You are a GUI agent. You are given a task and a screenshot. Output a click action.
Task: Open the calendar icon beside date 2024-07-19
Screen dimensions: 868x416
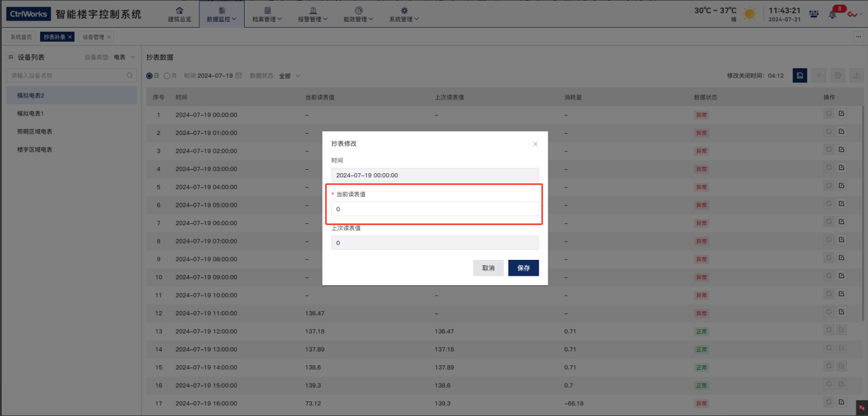239,75
